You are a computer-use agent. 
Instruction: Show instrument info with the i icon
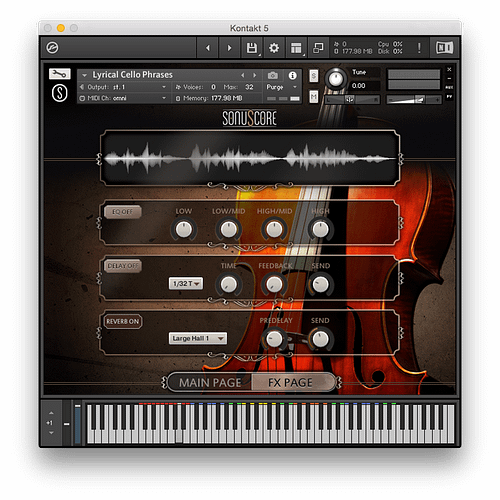pyautogui.click(x=292, y=76)
